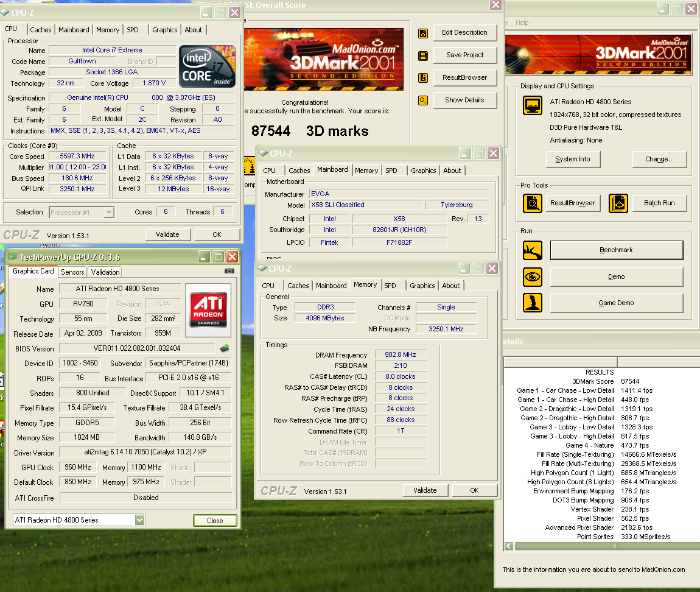Click the Save Project disk icon
This screenshot has width=700, height=592.
pos(423,56)
